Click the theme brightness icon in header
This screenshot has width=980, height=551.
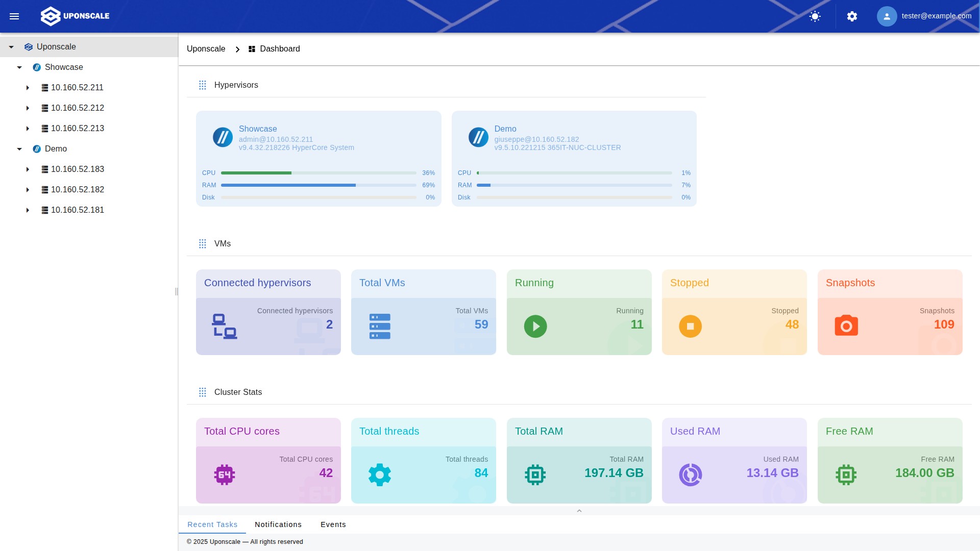tap(815, 16)
